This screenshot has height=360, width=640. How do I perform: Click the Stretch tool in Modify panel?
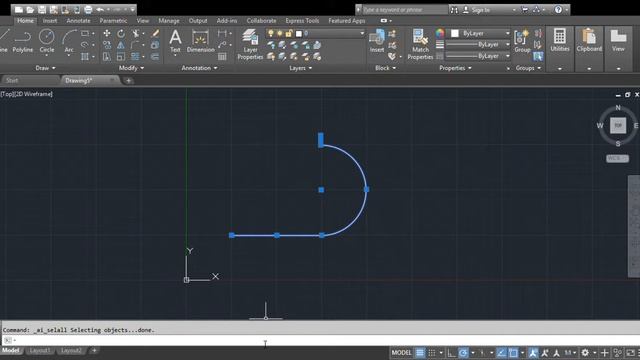coord(107,56)
